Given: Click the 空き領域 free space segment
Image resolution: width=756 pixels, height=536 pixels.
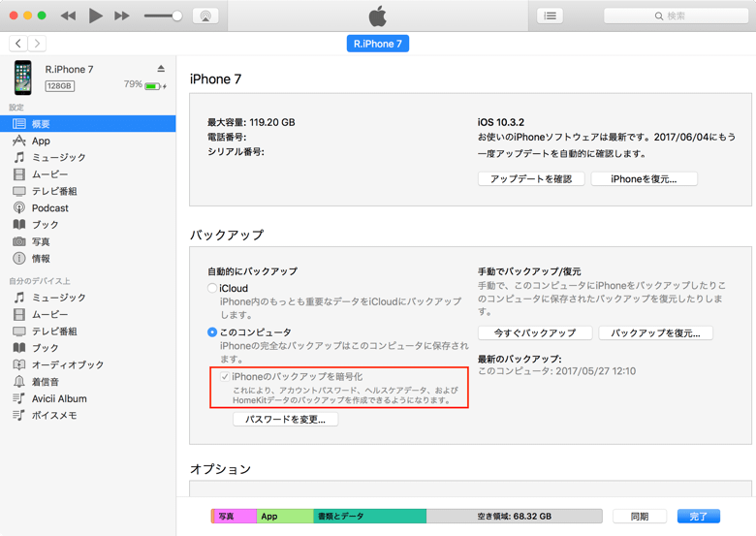Looking at the screenshot, I should coord(515,517).
